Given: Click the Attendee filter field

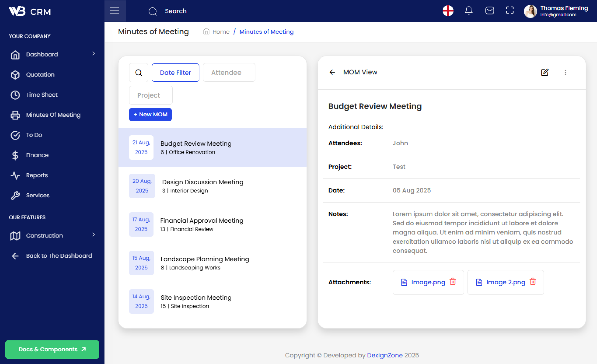Looking at the screenshot, I should [229, 73].
